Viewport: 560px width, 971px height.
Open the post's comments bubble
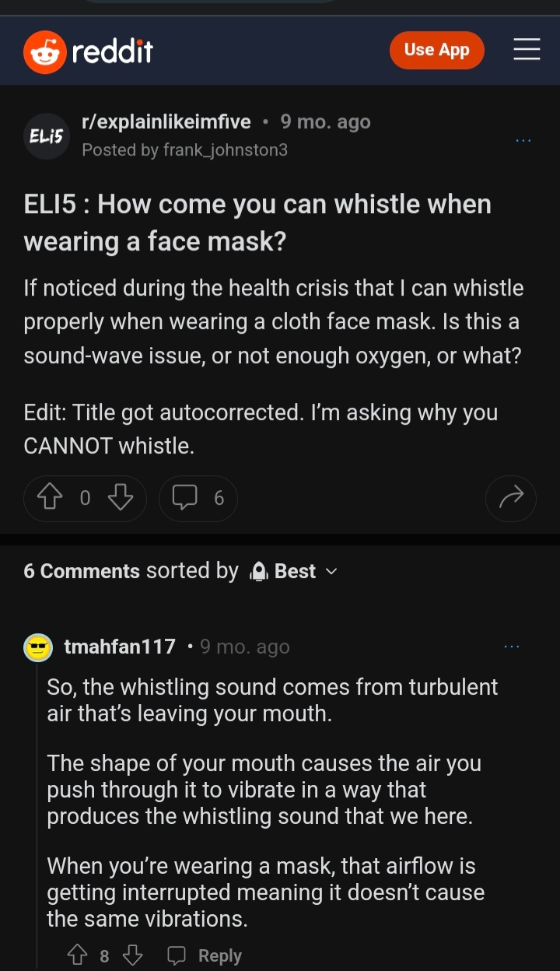click(x=198, y=498)
